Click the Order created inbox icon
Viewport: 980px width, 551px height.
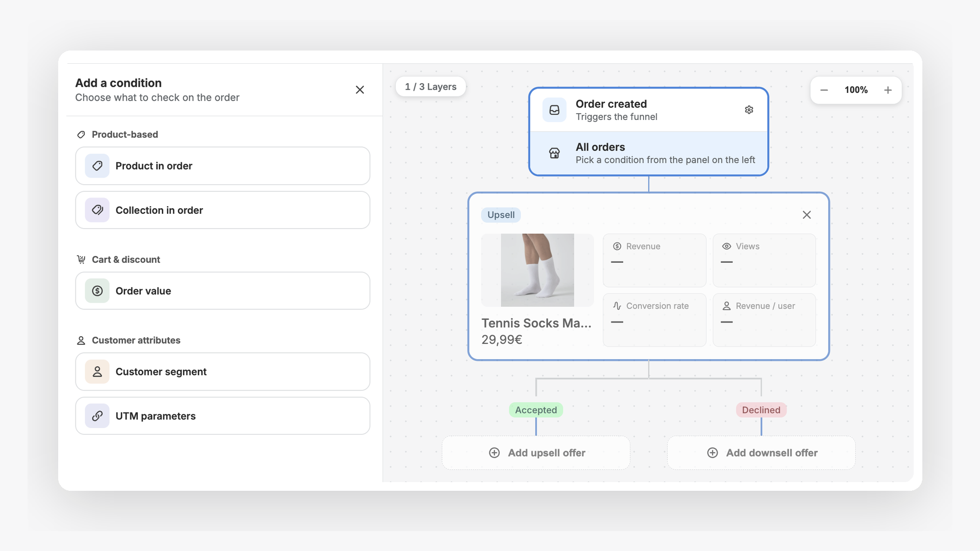554,110
